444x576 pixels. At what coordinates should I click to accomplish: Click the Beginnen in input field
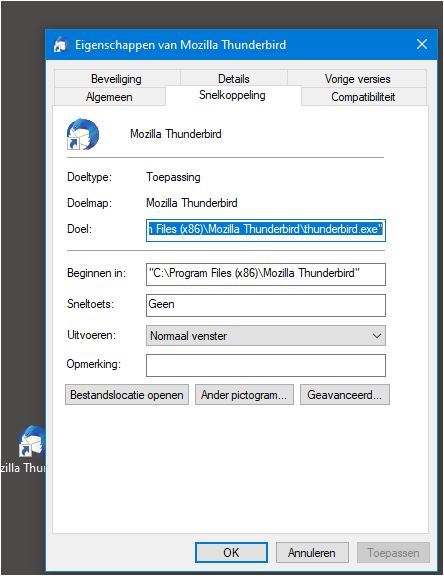coord(266,274)
